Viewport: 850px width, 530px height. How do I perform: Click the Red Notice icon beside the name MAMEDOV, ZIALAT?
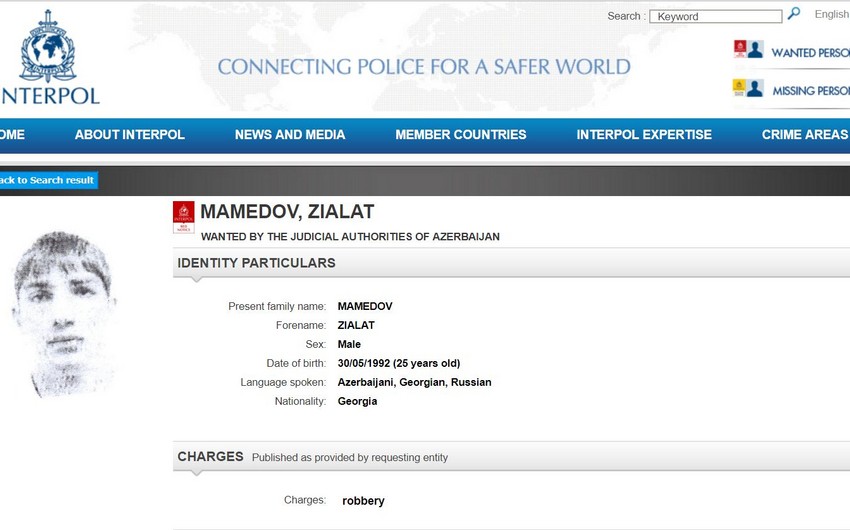click(184, 217)
